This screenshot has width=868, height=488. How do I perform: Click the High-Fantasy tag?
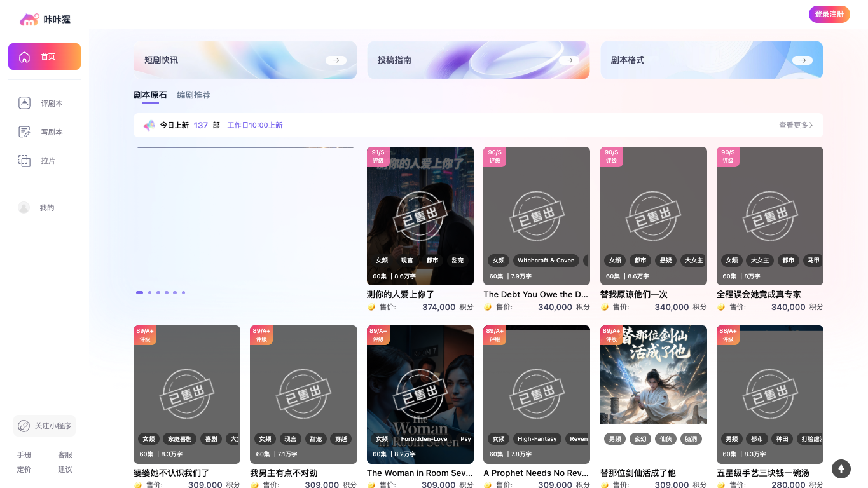coord(537,439)
